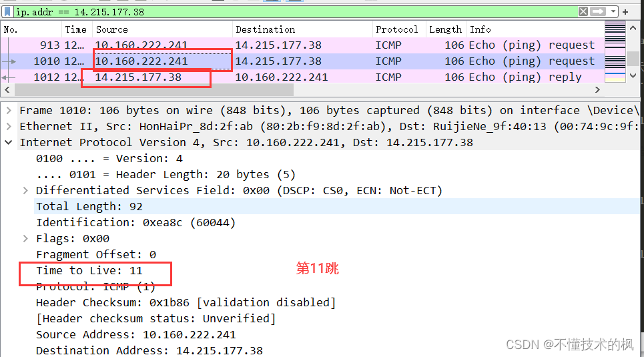This screenshot has width=644, height=357.
Task: Sort by the No. column header
Action: click(x=31, y=29)
